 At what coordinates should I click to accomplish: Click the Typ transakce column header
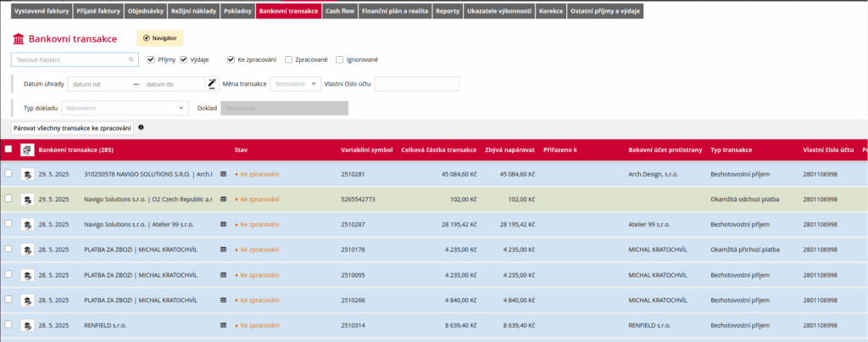coord(732,149)
